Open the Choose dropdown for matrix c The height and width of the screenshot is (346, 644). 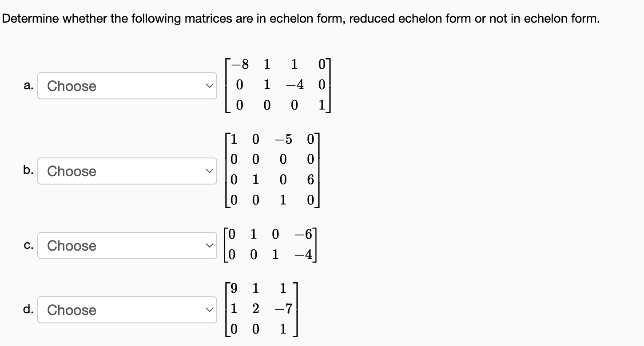point(127,246)
